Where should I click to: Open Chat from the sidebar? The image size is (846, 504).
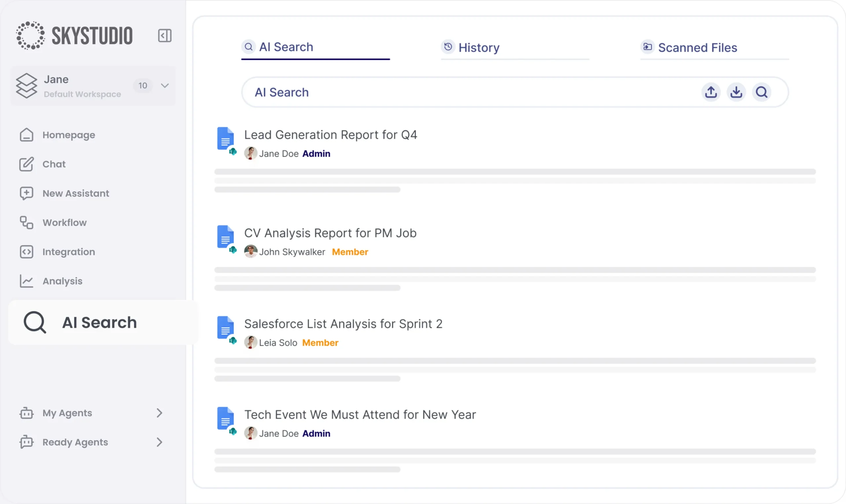tap(54, 164)
